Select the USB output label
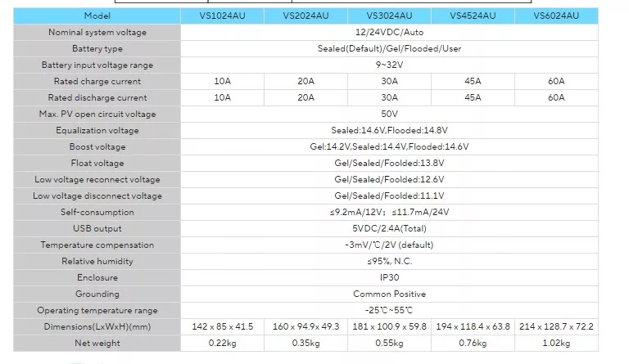Image resolution: width=629 pixels, height=364 pixels. (x=97, y=229)
